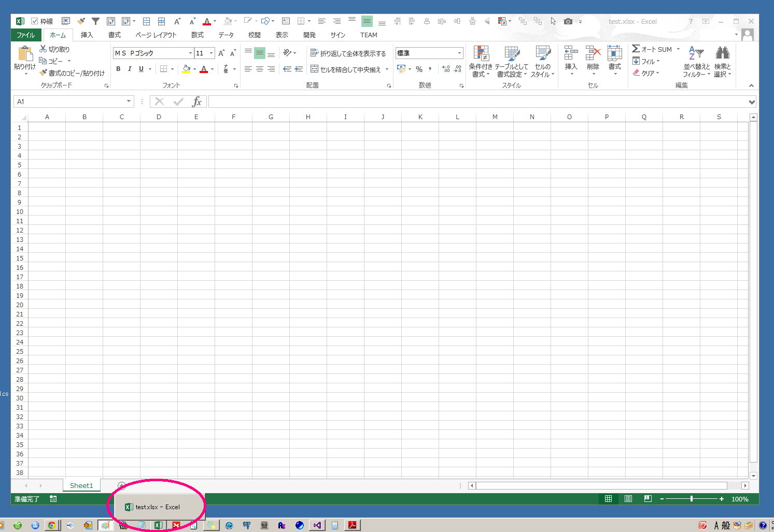The image size is (774, 532).
Task: Open Format as Table (テーブルとして書式設定)
Action: coord(512,62)
